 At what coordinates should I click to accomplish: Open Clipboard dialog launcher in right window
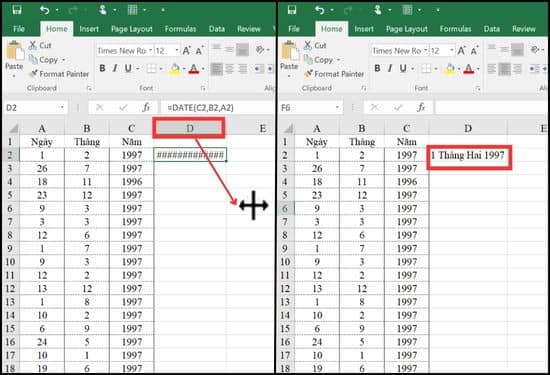tap(364, 88)
